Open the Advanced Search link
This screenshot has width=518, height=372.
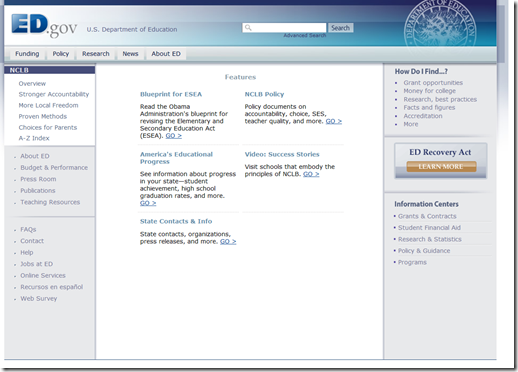[x=305, y=35]
